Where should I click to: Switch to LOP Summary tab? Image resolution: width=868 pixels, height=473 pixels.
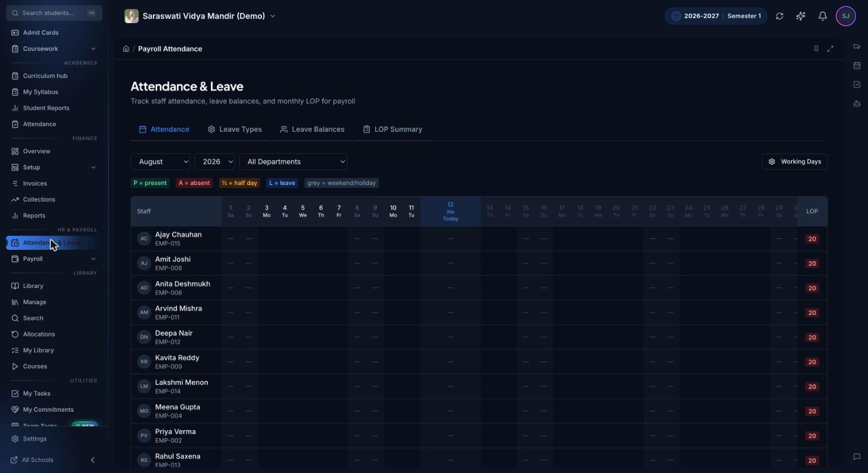pyautogui.click(x=393, y=130)
